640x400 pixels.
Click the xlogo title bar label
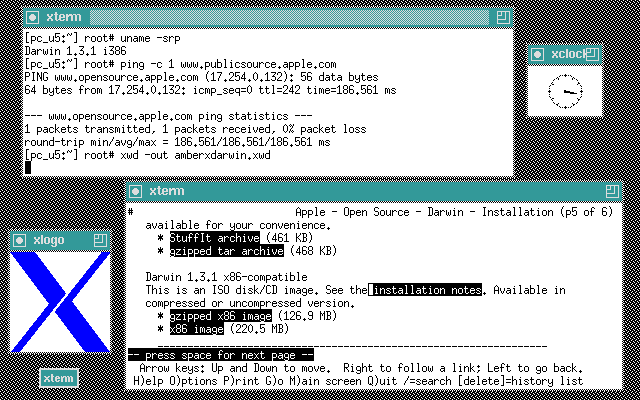click(49, 240)
